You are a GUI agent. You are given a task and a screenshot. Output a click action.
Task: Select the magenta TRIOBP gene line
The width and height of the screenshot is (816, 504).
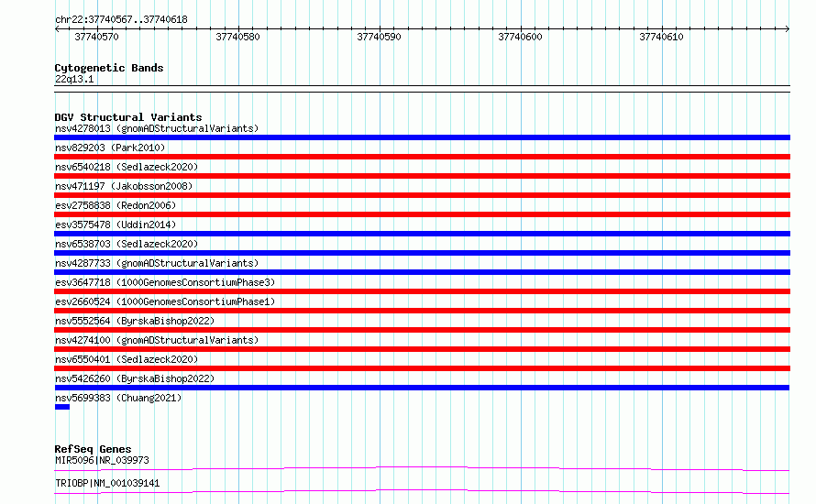point(422,491)
